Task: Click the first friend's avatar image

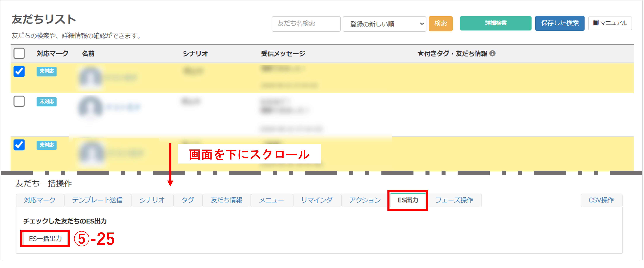Action: click(x=90, y=78)
